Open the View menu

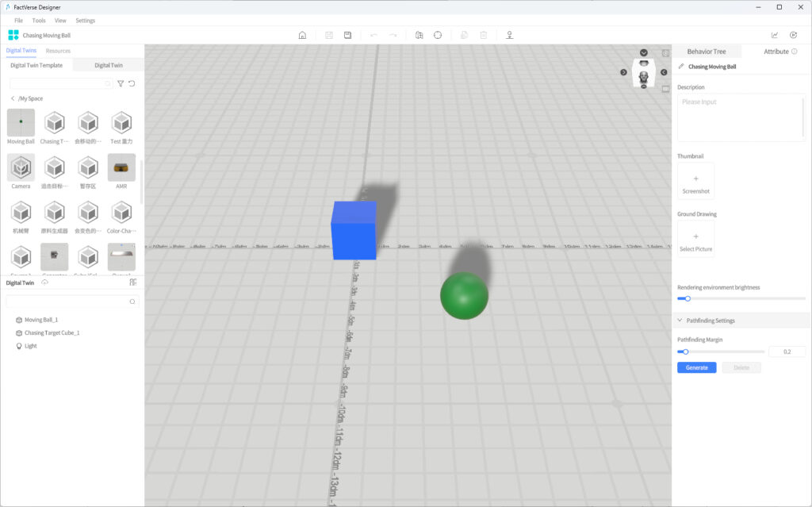tap(60, 21)
